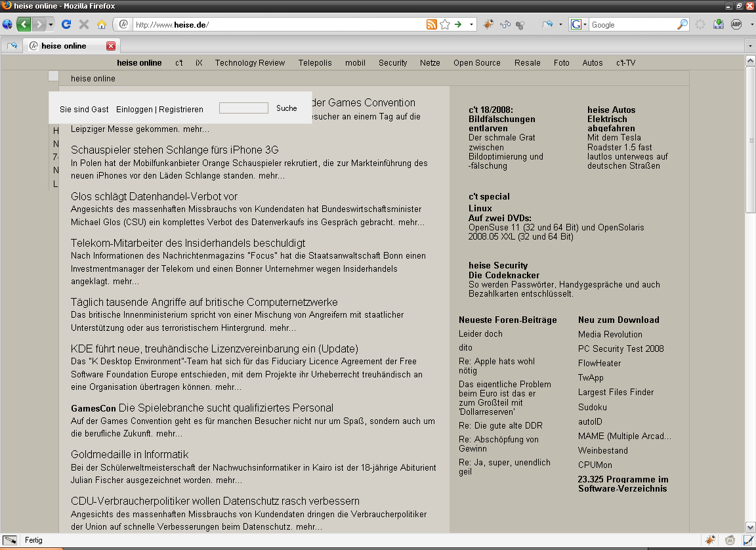Viewport: 756px width, 550px height.
Task: Click the site search input box
Action: click(243, 108)
